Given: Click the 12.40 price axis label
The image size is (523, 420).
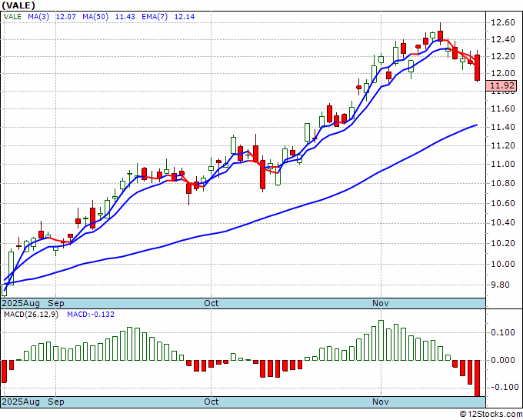Looking at the screenshot, I should tap(503, 40).
